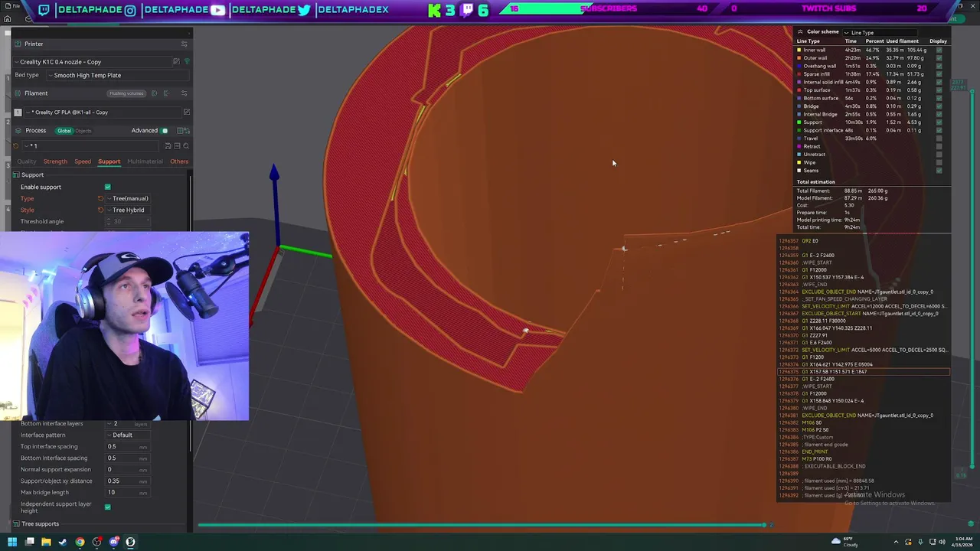The height and width of the screenshot is (551, 980).
Task: Switch off the Advanced mode toggle
Action: coord(165,130)
